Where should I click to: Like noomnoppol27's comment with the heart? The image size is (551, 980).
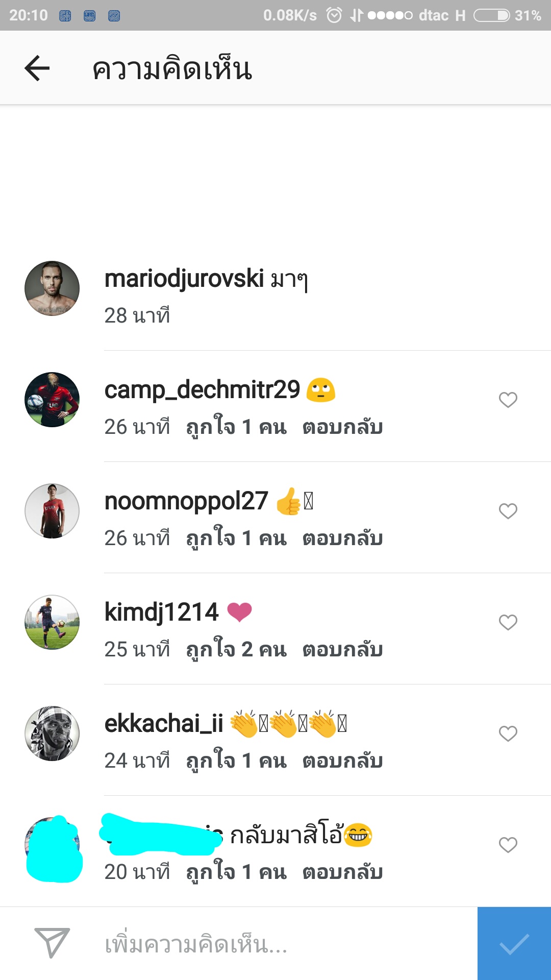point(508,511)
